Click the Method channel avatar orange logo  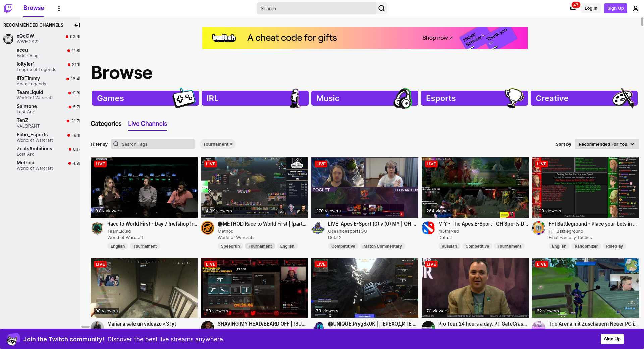point(208,228)
